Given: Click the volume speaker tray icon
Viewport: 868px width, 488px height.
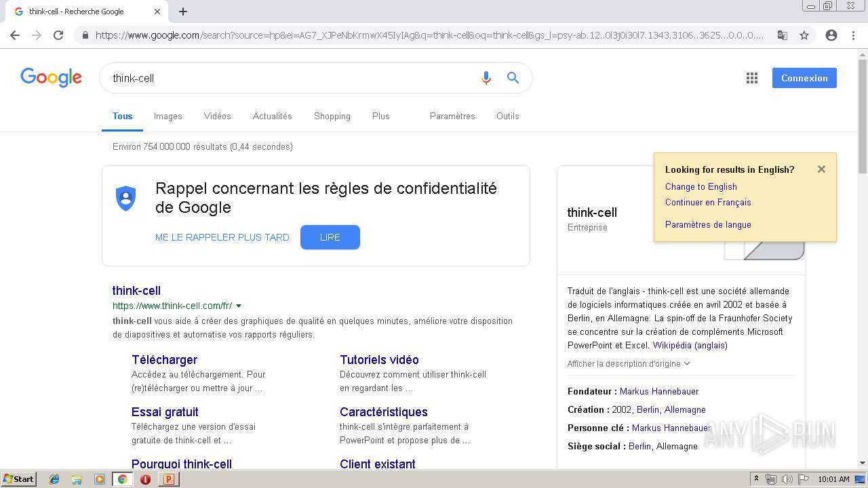Looking at the screenshot, I should click(787, 479).
